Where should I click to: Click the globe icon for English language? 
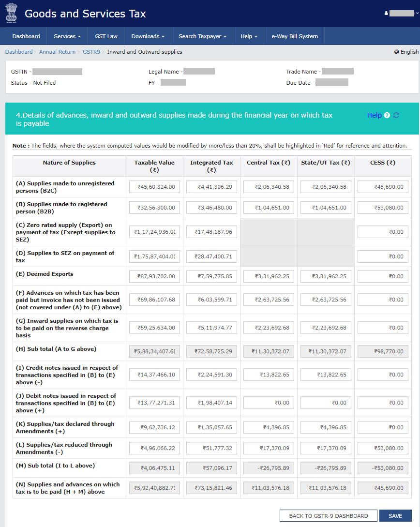click(x=396, y=52)
